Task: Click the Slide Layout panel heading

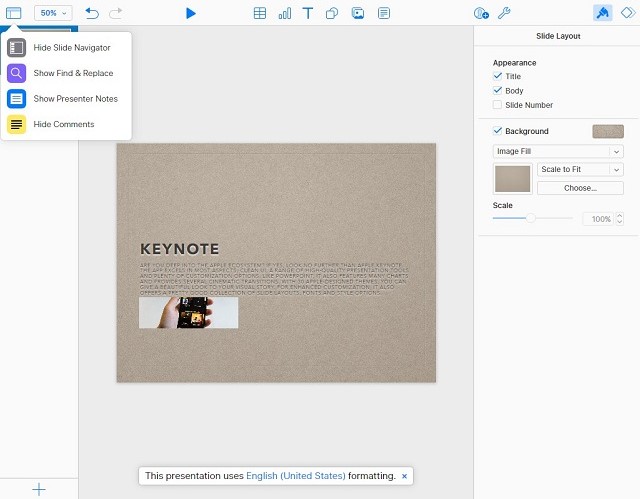Action: click(558, 36)
